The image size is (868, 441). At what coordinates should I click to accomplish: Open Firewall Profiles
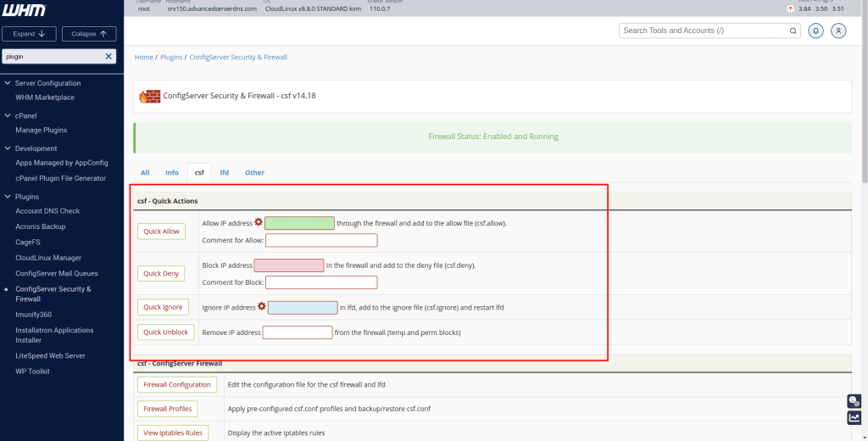point(167,409)
